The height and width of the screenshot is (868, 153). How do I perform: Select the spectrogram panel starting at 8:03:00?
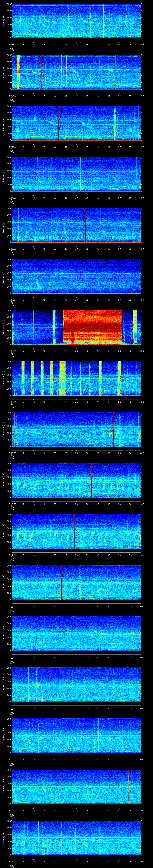77,123
